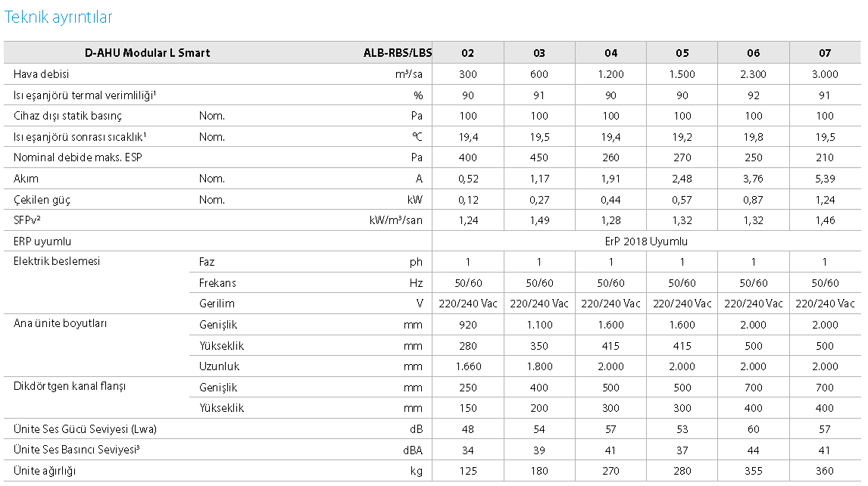Click the 'Ana ünite boyutları' label

(60, 323)
